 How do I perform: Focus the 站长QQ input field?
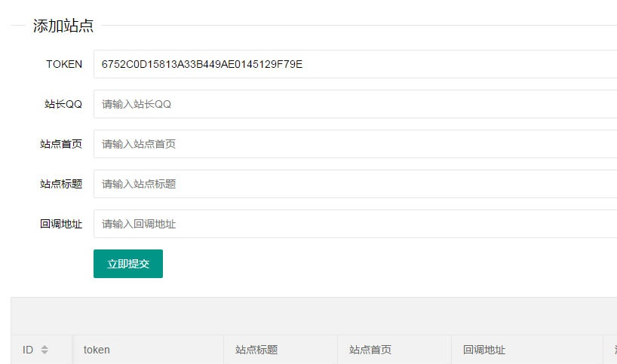pyautogui.click(x=355, y=104)
